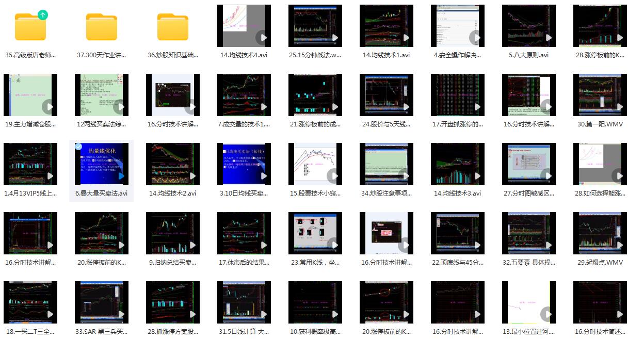Viewport: 644px width, 339px height.
Task: Open the 36.炒股知识基础 folder icon
Action: pos(173,27)
